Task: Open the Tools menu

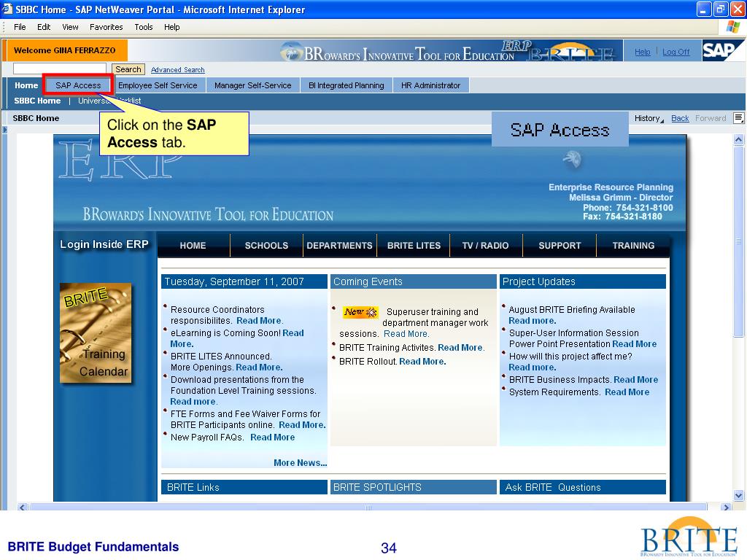Action: click(x=144, y=27)
